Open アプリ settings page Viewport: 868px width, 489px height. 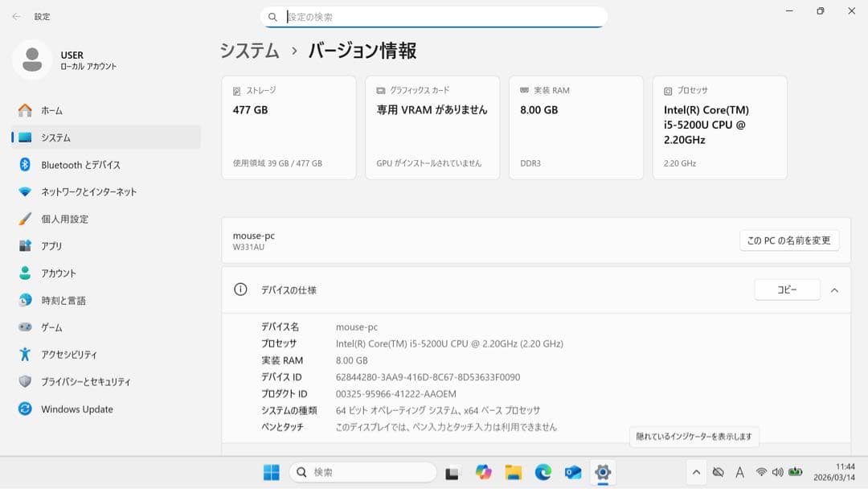click(106, 246)
